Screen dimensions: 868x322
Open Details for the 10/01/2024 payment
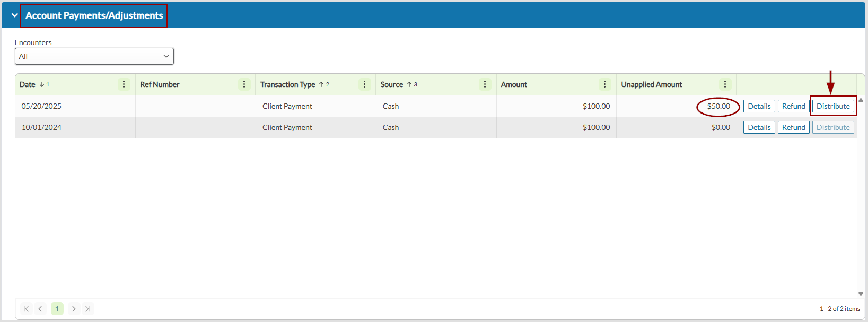[759, 127]
